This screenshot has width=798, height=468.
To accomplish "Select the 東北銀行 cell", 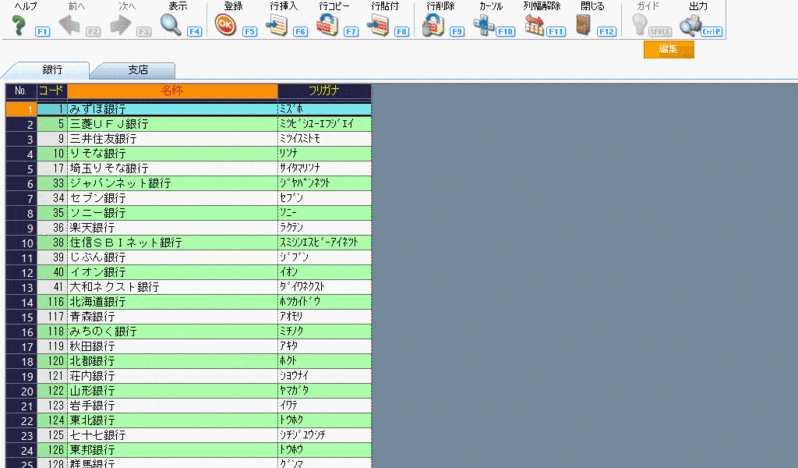I will 173,420.
